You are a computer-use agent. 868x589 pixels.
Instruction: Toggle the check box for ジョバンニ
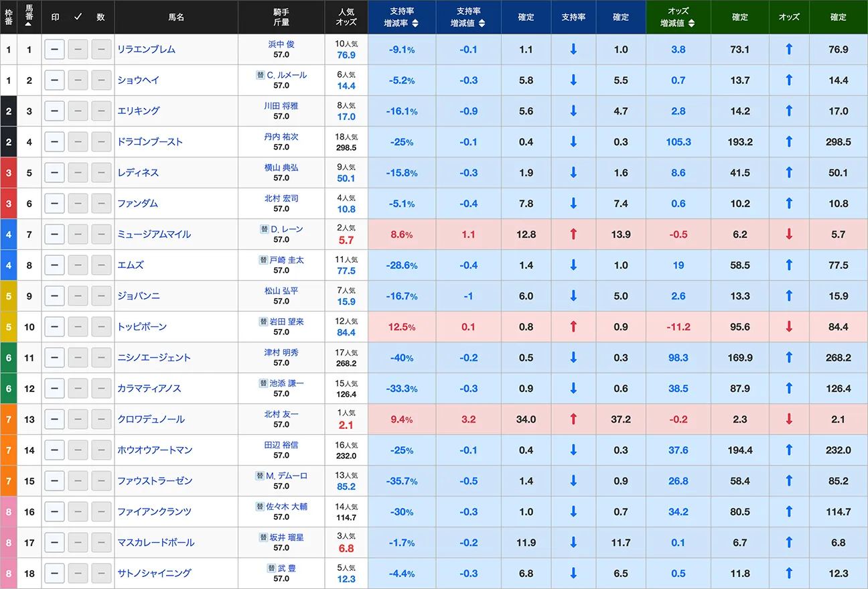(x=78, y=296)
